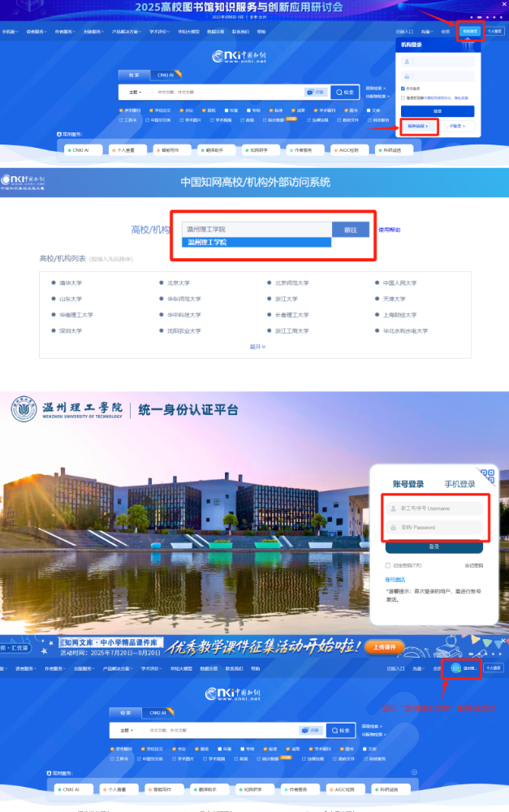Screen dimensions: 509x812
Task: Click the 温州理工学院 institution icon on the logged-in homepage
Action: pyautogui.click(x=455, y=668)
